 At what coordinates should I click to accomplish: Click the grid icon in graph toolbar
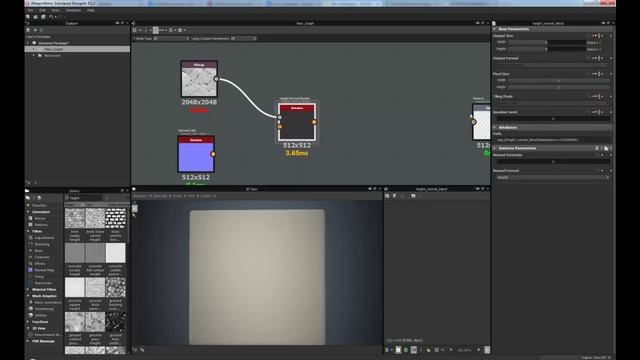pyautogui.click(x=134, y=30)
